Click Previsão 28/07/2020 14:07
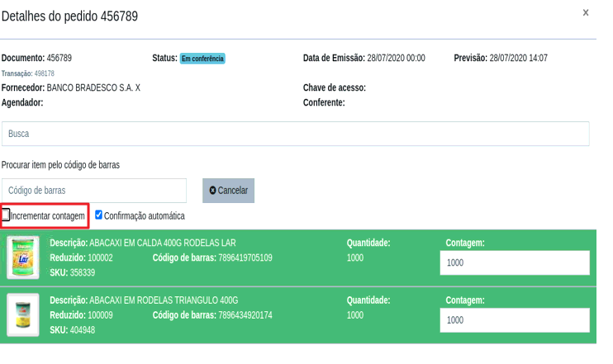 coord(518,59)
